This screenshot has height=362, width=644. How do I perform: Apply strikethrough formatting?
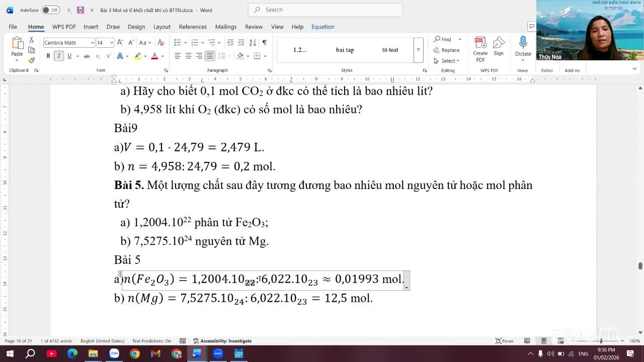click(87, 56)
